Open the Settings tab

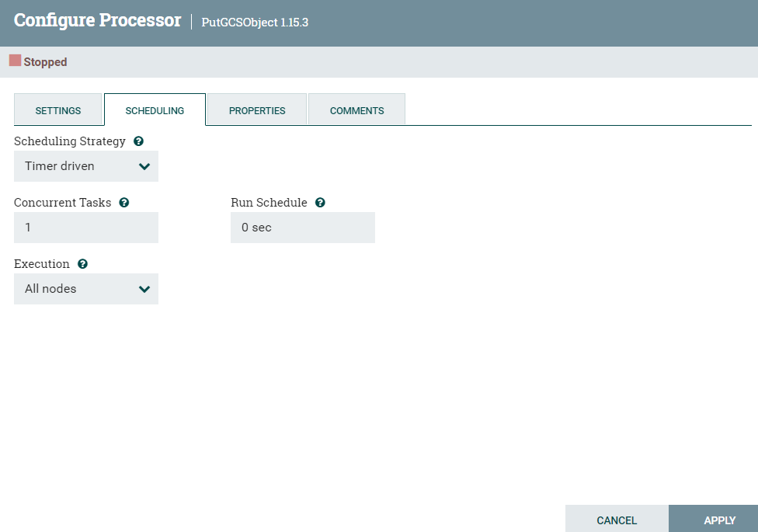coord(58,110)
